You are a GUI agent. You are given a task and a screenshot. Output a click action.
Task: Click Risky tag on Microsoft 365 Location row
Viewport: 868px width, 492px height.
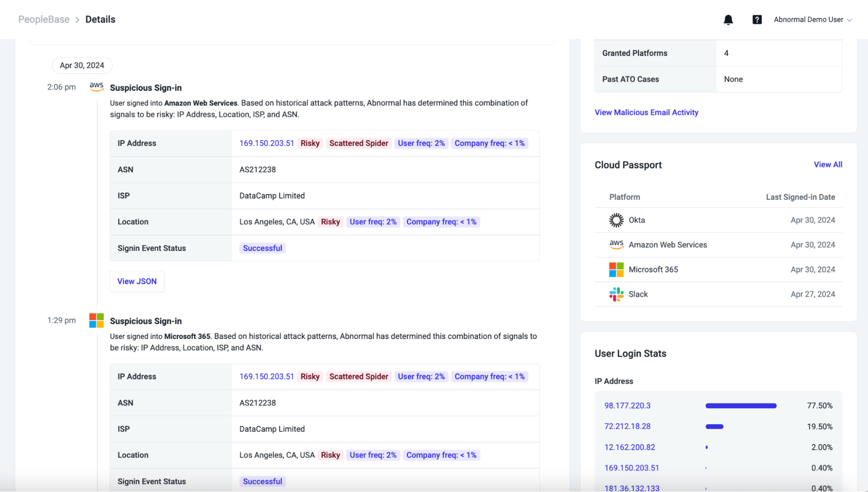(330, 455)
